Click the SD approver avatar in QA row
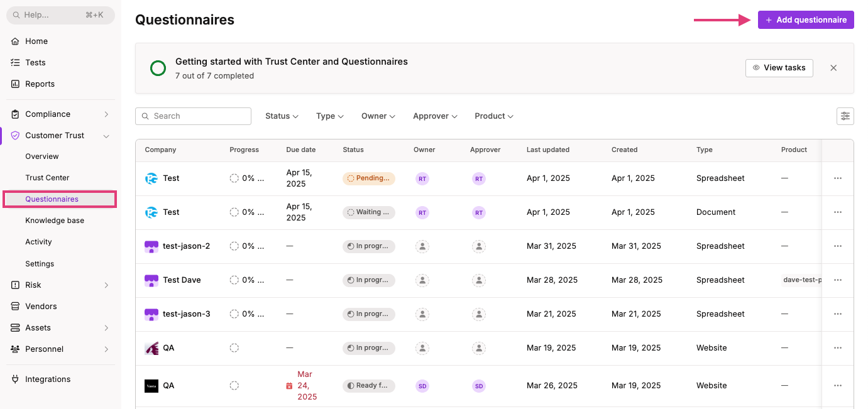The image size is (868, 409). coord(479,386)
